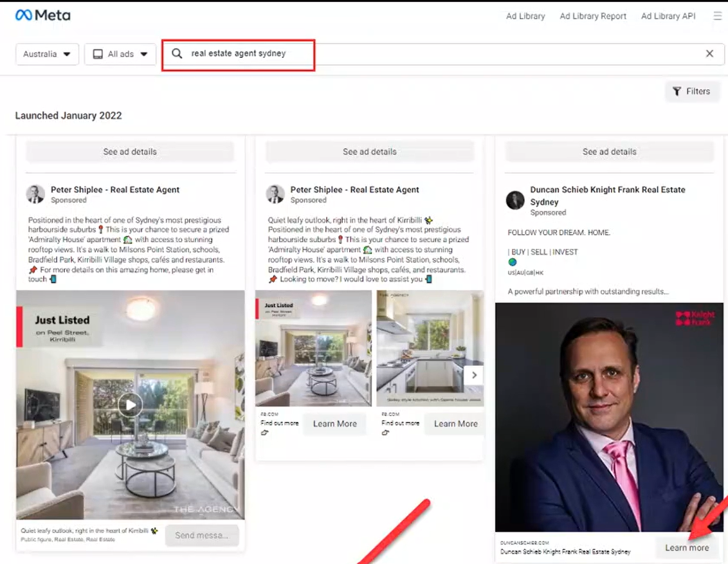This screenshot has width=728, height=564.
Task: Click '| BUY | SELL | INVEST' text
Action: [x=543, y=252]
